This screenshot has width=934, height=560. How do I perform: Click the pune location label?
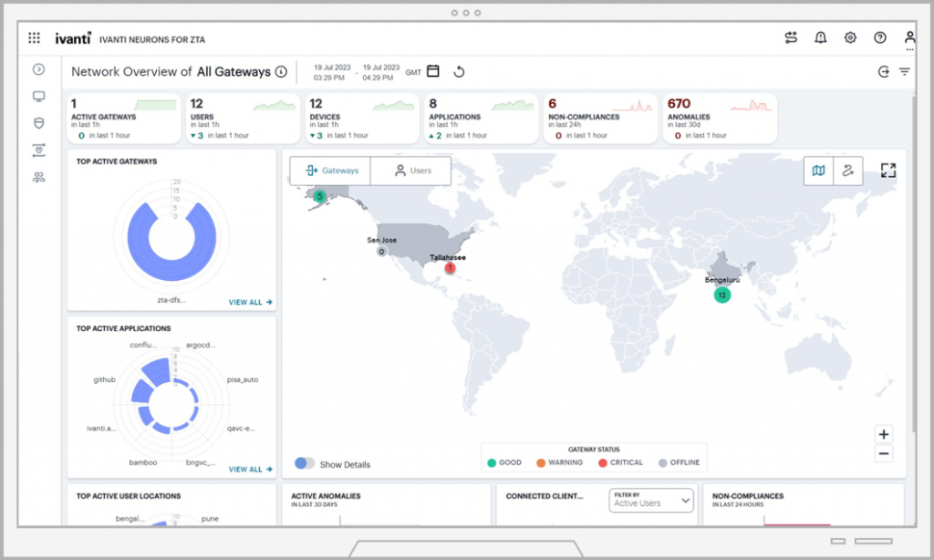tap(210, 518)
